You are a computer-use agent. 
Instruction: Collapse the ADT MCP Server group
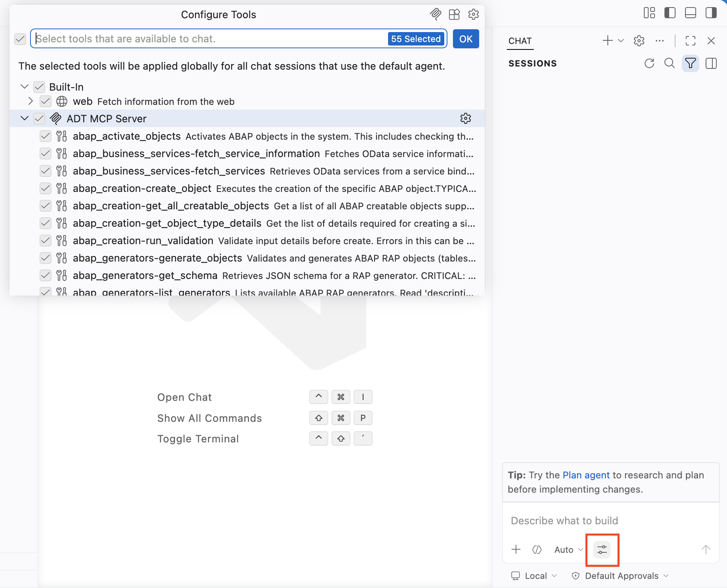tap(25, 118)
